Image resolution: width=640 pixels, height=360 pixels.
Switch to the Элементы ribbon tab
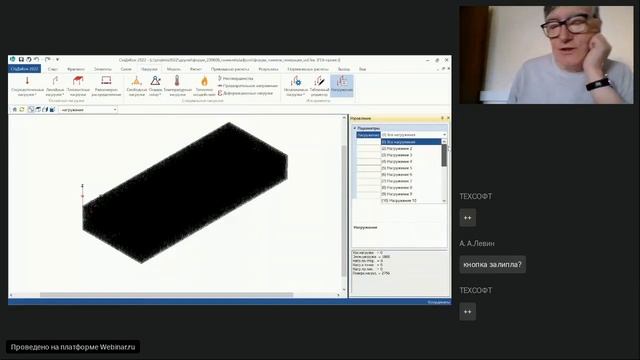[102, 69]
